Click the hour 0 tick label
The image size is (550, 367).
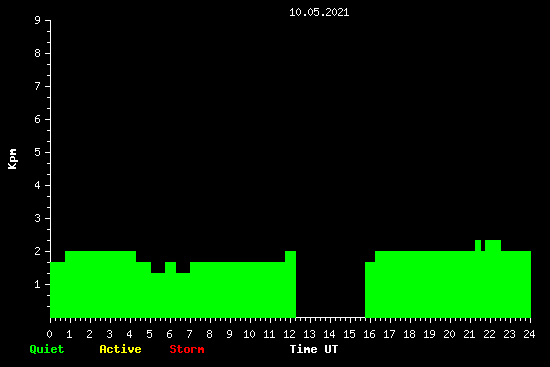[x=49, y=334]
